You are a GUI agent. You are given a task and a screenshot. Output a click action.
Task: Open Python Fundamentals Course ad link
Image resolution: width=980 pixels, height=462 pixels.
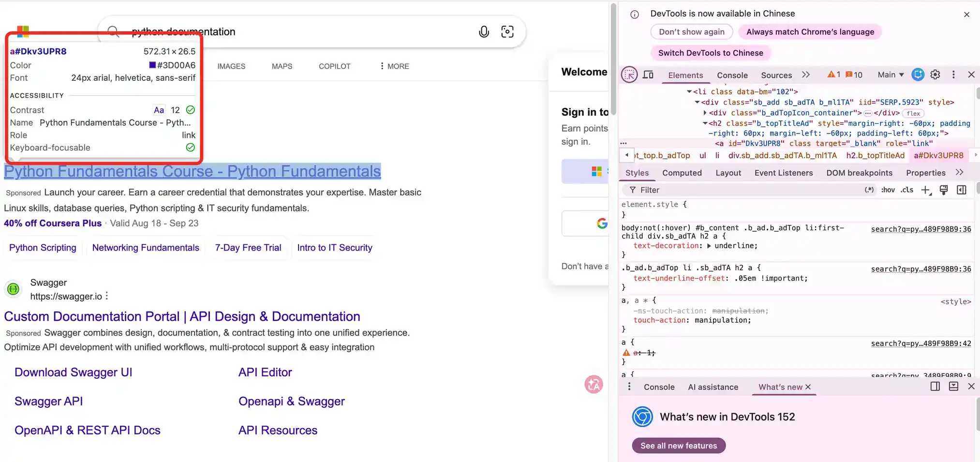[x=193, y=171]
